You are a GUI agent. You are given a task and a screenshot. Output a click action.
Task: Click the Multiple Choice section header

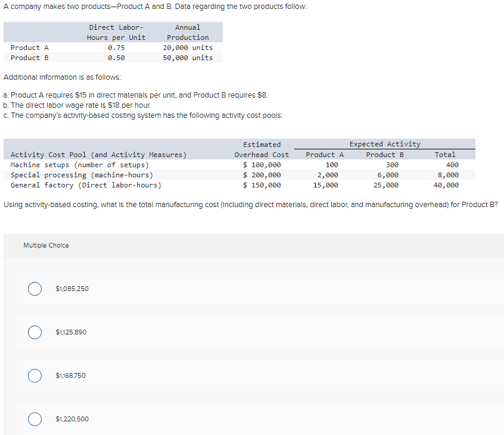tap(46, 245)
